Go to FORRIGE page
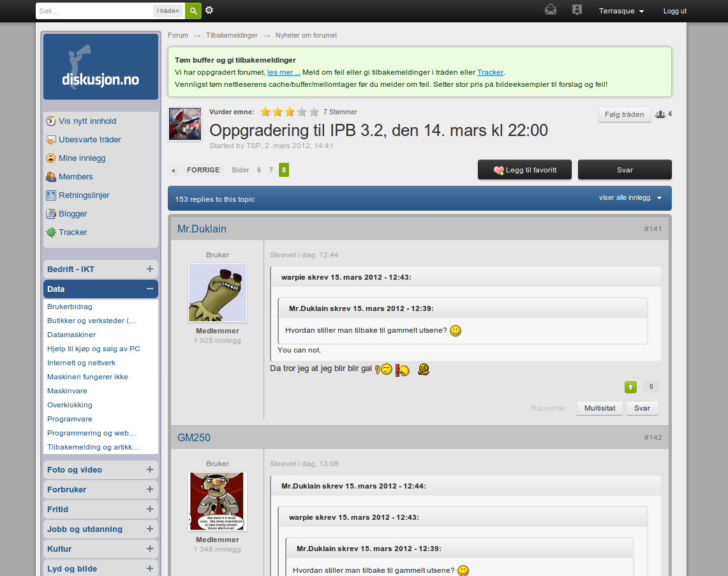The image size is (728, 576). click(x=203, y=170)
